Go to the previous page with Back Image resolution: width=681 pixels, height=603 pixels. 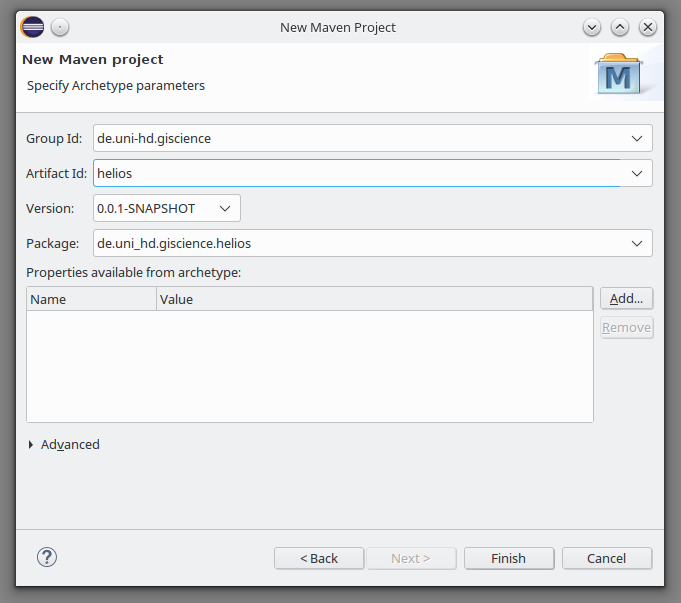click(x=319, y=558)
